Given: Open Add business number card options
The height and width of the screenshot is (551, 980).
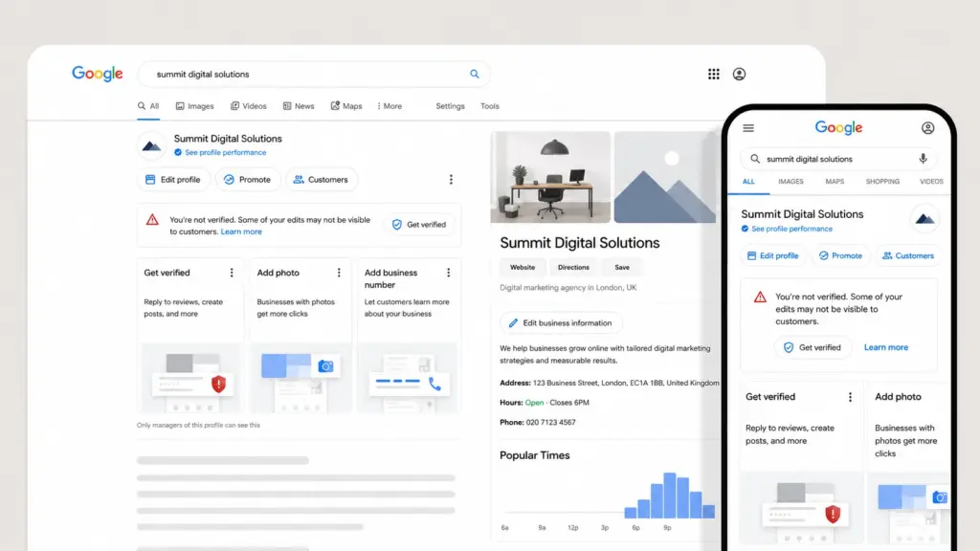Looking at the screenshot, I should click(x=448, y=273).
